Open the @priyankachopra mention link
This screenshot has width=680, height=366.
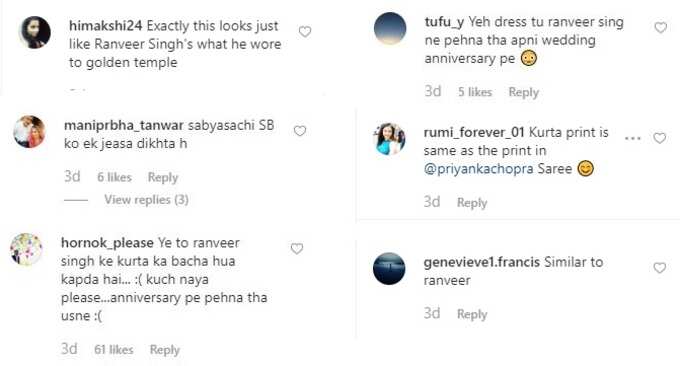click(x=478, y=169)
